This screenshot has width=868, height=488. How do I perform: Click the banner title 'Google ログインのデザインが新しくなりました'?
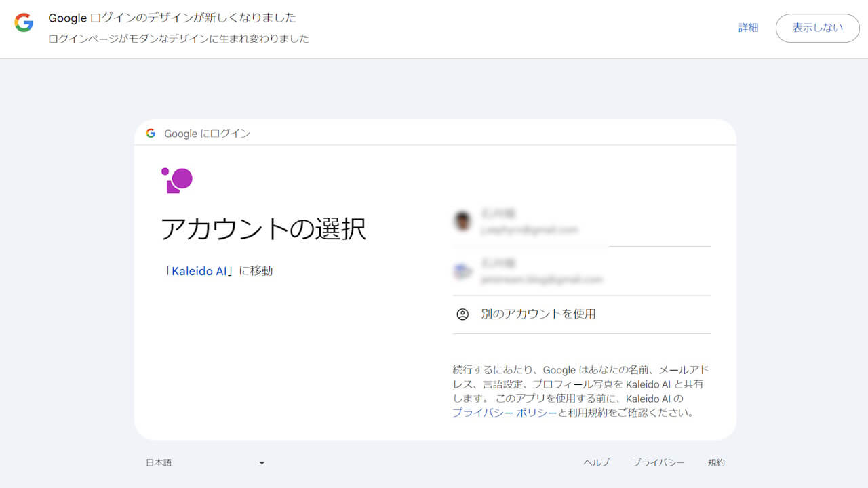172,18
